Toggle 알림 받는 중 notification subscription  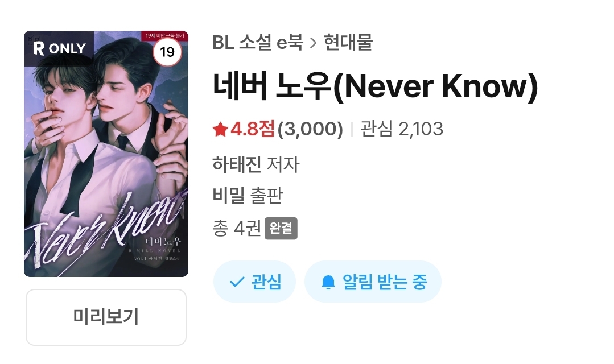373,282
